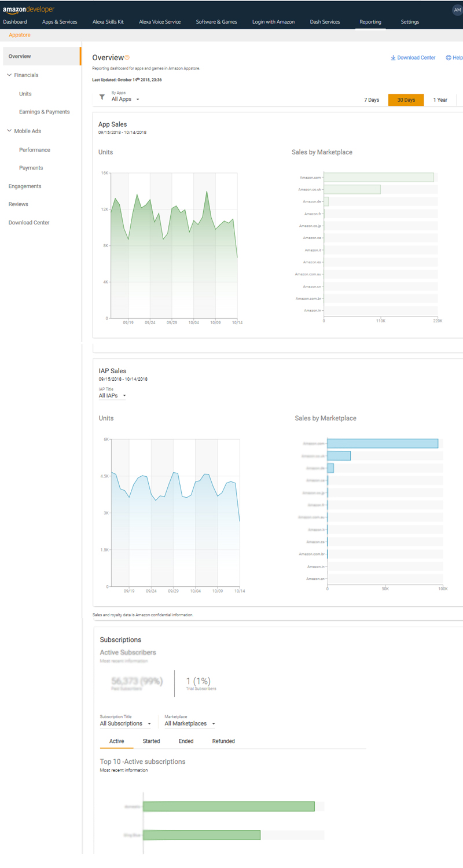Select the 30 Days range
This screenshot has height=868, width=463.
point(406,100)
